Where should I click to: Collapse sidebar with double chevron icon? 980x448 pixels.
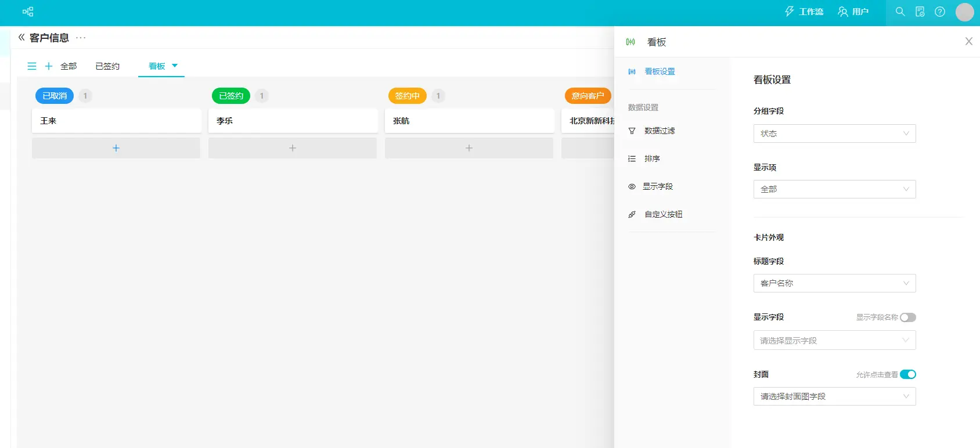(21, 37)
